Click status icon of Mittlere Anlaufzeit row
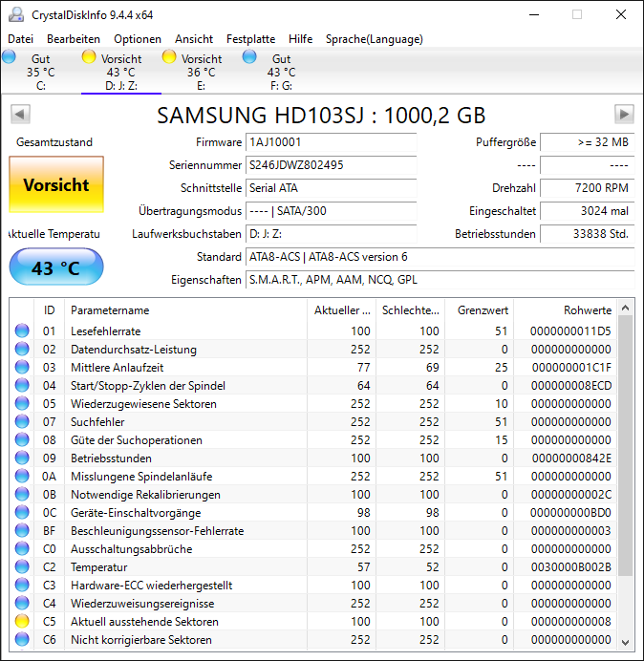The image size is (644, 661). tap(22, 367)
